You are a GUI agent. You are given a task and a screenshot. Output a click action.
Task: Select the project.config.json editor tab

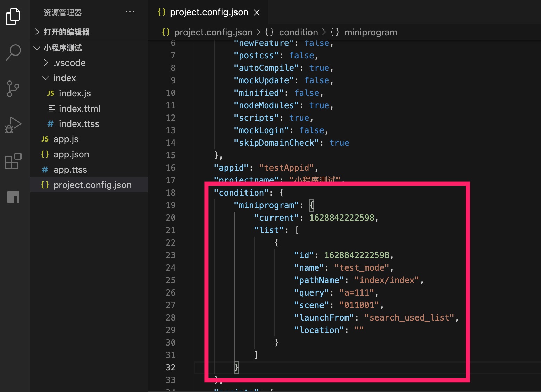click(208, 12)
